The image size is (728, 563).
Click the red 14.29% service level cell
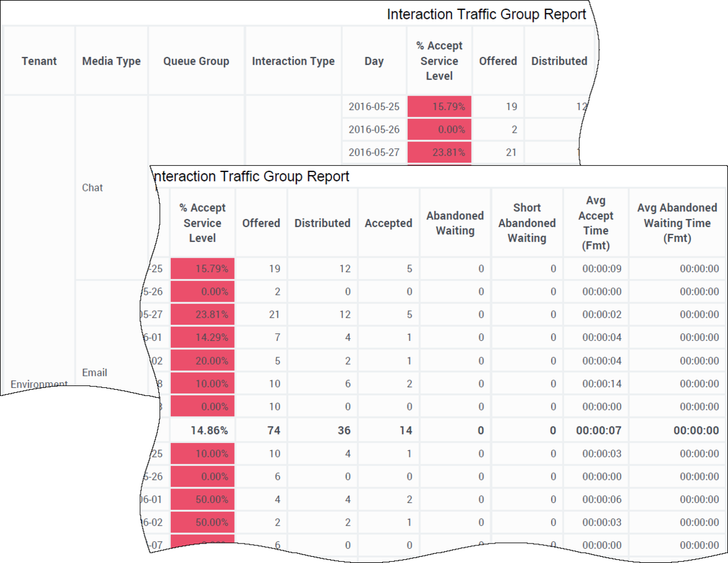[x=203, y=337]
